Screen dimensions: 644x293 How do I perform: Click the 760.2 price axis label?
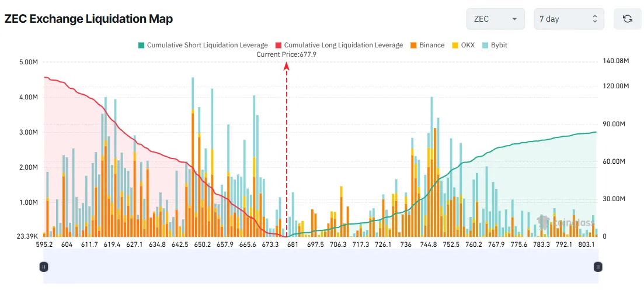tap(474, 244)
